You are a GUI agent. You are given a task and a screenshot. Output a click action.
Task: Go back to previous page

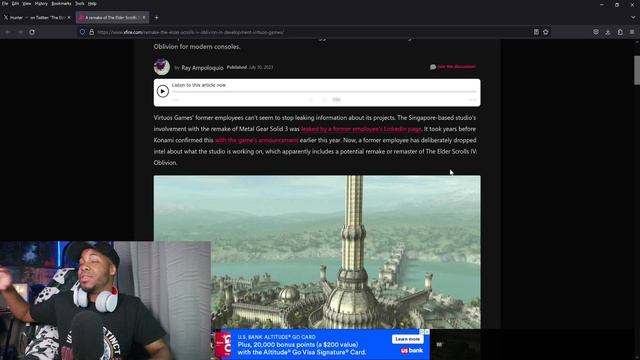coord(8,32)
